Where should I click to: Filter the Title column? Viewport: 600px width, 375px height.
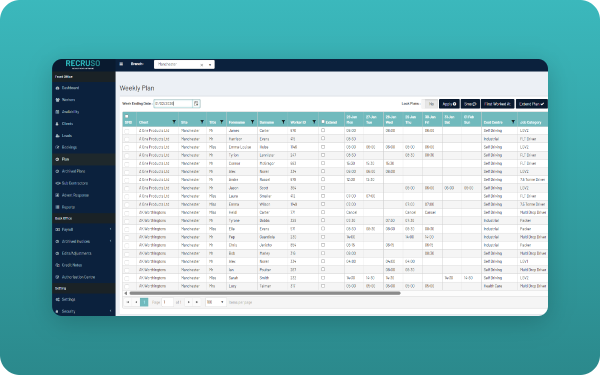tap(222, 122)
